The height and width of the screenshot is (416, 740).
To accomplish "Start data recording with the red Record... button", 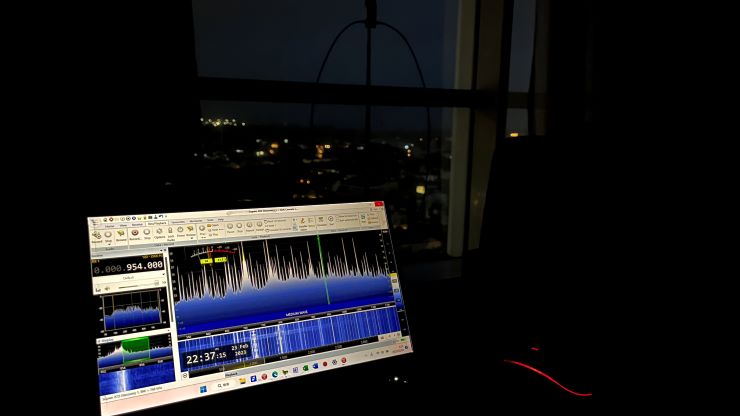I will pos(135,233).
